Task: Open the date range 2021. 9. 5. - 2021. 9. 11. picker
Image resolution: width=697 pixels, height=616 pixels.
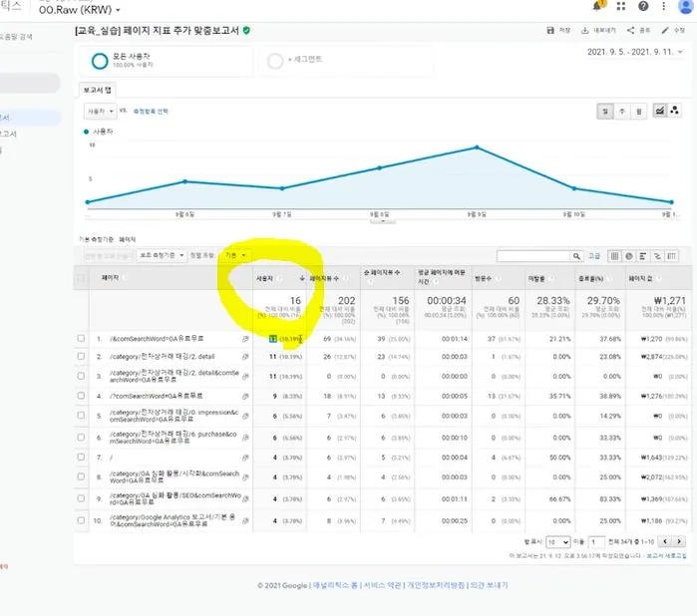Action: [x=634, y=52]
